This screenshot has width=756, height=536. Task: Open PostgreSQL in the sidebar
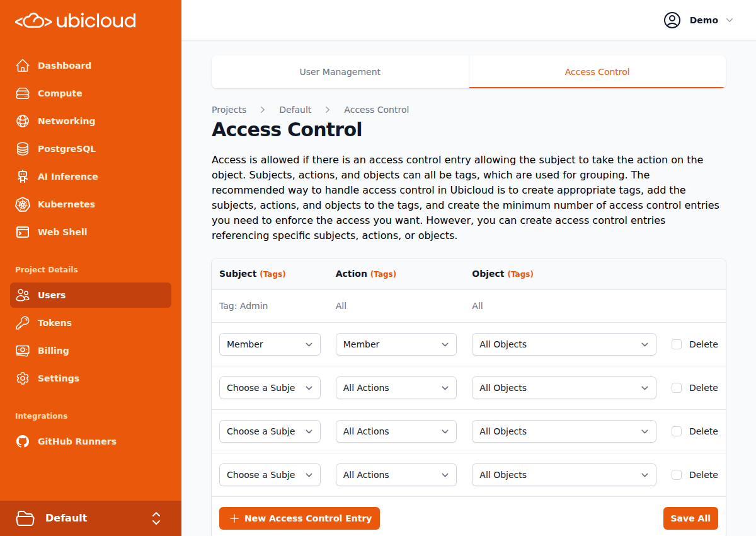pos(91,149)
